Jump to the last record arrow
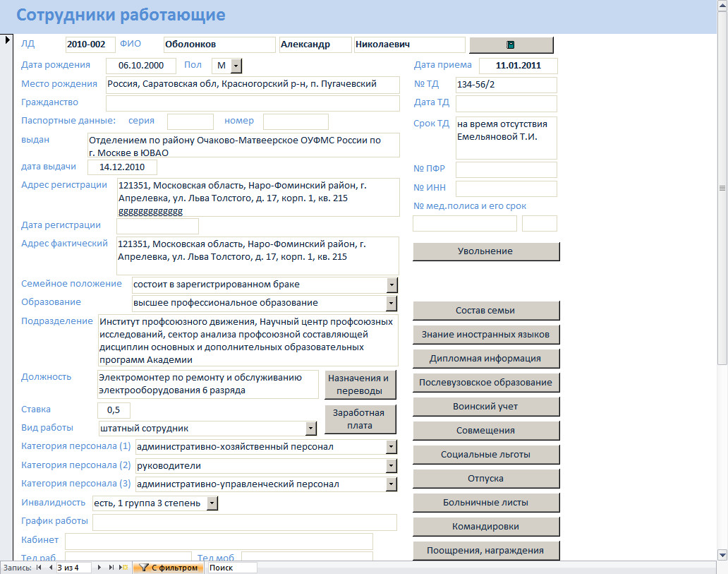This screenshot has height=574, width=728. [x=111, y=568]
